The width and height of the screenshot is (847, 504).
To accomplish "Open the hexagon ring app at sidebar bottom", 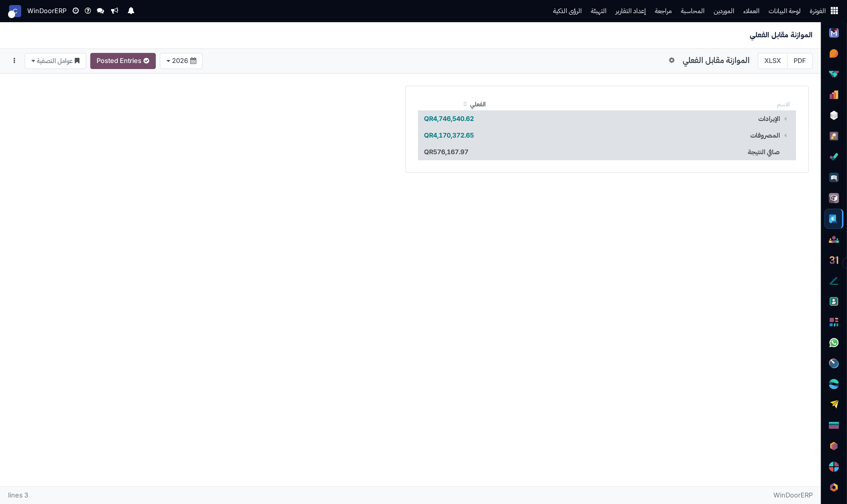I will [x=834, y=487].
